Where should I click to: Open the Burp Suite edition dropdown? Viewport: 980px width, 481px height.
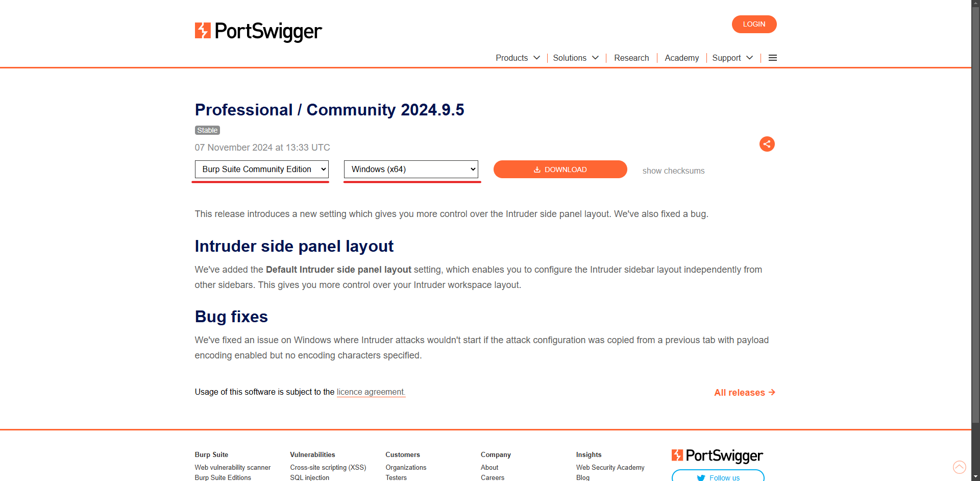262,169
